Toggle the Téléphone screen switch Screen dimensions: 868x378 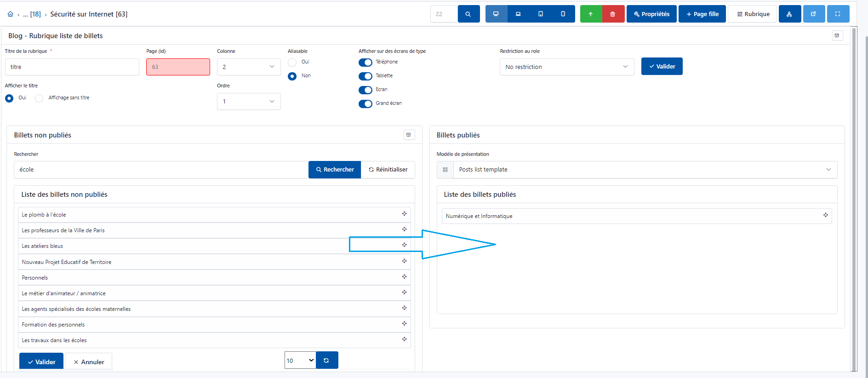(x=365, y=63)
